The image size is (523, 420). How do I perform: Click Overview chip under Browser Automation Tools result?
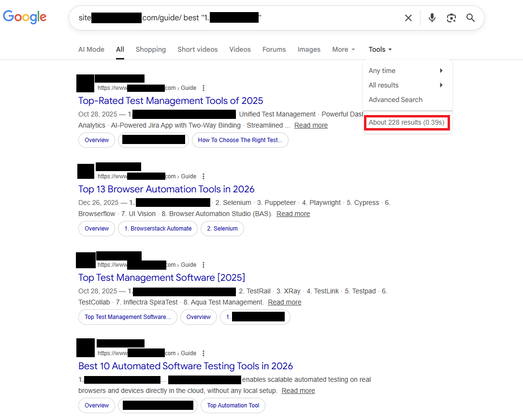click(97, 229)
